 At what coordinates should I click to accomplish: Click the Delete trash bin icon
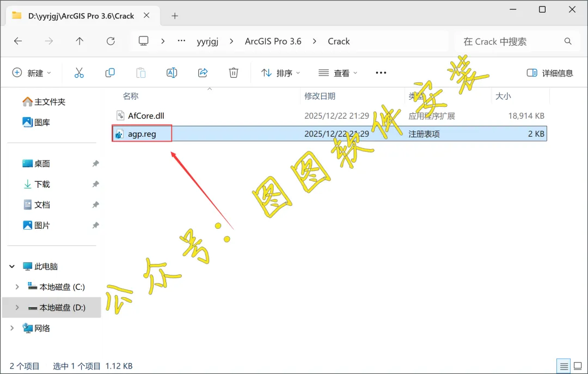coord(234,73)
